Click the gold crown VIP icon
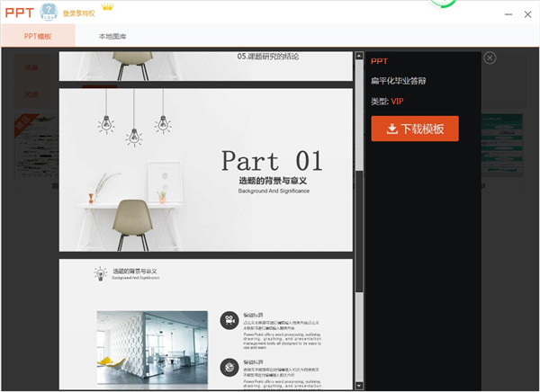The height and width of the screenshot is (392, 540). [x=109, y=8]
